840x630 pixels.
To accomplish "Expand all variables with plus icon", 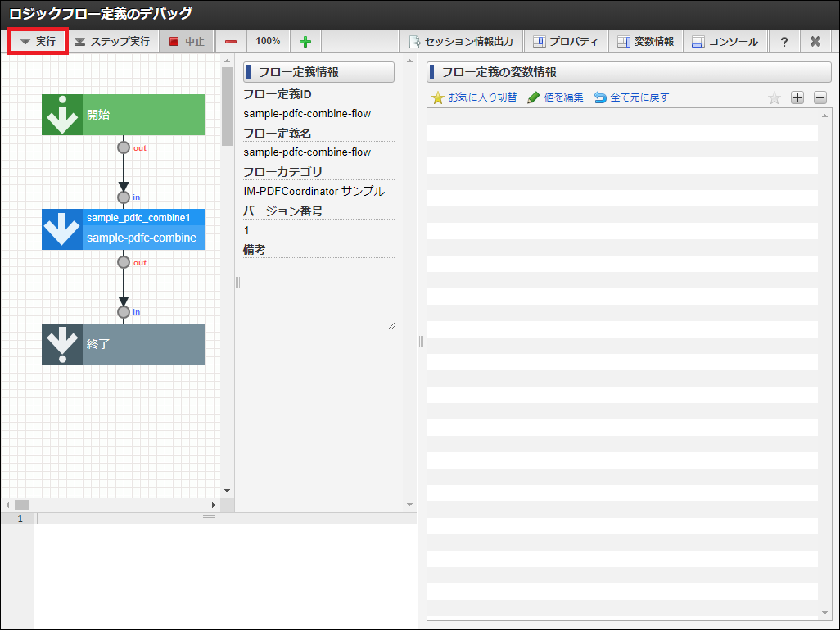I will [x=797, y=98].
